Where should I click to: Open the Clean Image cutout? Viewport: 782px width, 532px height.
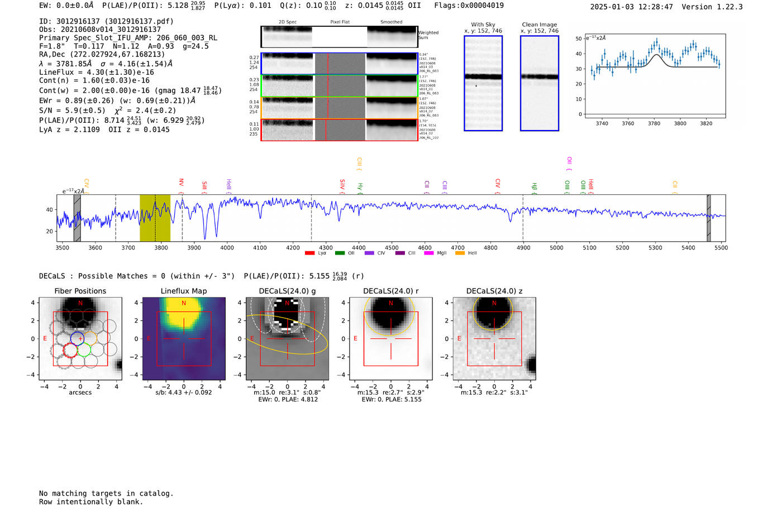point(540,83)
